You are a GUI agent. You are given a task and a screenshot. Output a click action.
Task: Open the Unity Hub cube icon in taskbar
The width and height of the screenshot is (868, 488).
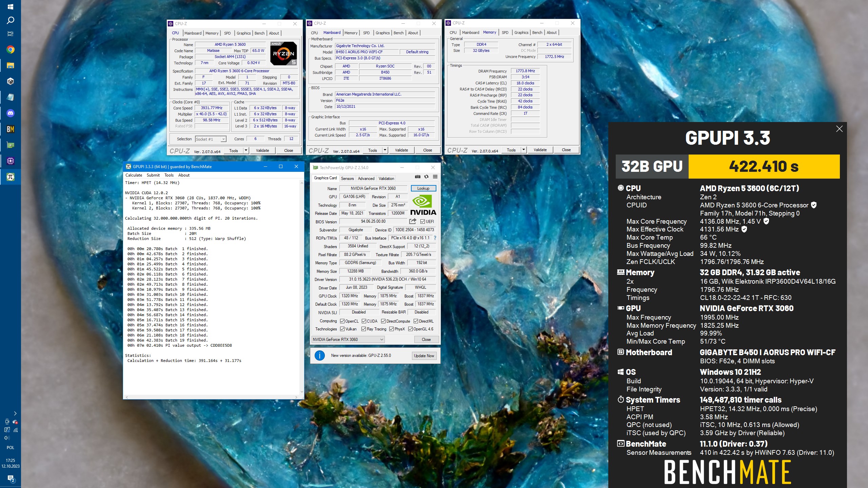click(x=11, y=81)
